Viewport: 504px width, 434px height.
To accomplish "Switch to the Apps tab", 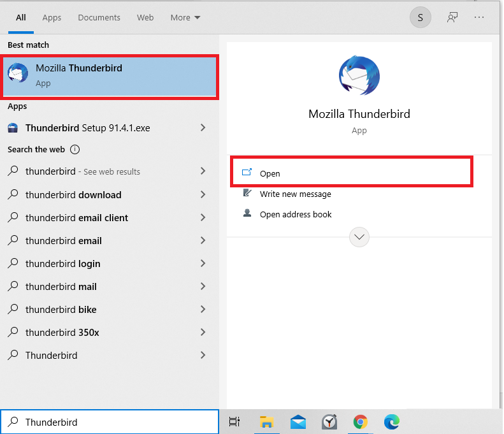I will tap(52, 18).
